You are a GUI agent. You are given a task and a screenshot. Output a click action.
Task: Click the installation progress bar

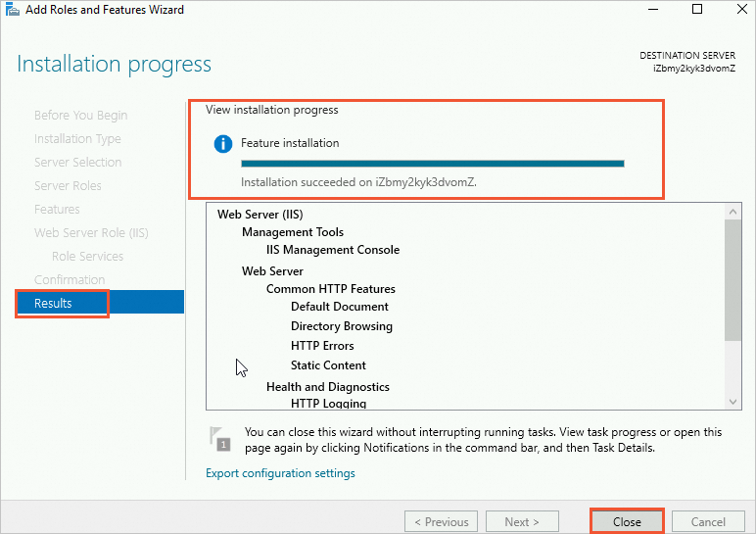click(433, 164)
